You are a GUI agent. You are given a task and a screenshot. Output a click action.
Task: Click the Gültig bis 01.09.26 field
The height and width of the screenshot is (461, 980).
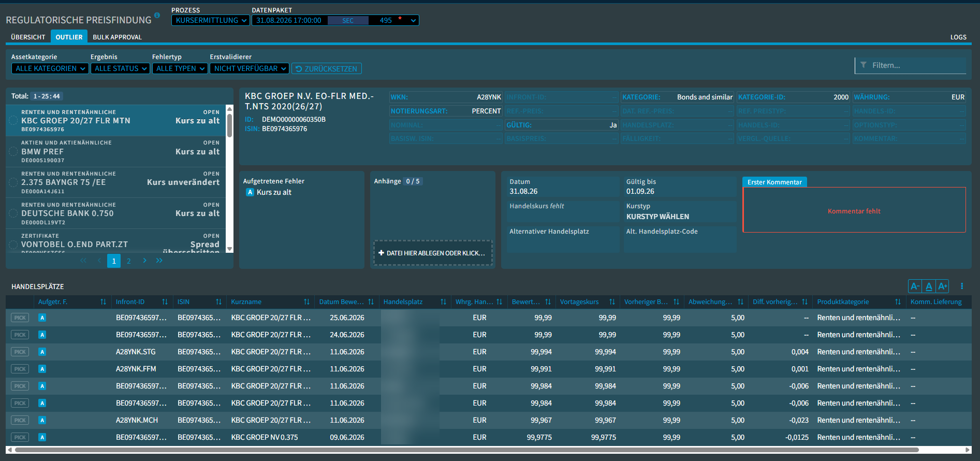(x=680, y=186)
